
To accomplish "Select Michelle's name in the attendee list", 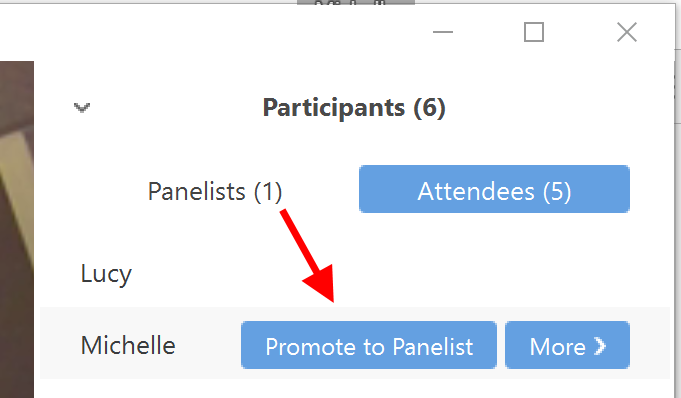I will 128,345.
